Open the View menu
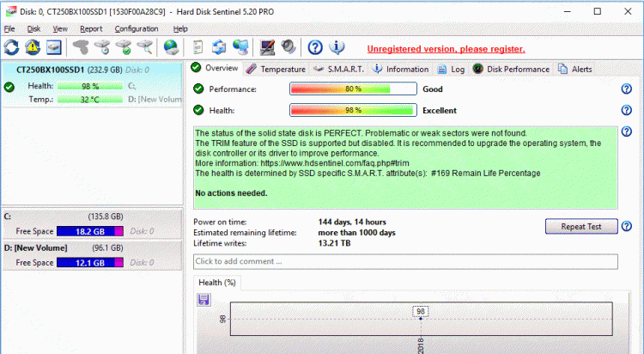 [x=60, y=28]
